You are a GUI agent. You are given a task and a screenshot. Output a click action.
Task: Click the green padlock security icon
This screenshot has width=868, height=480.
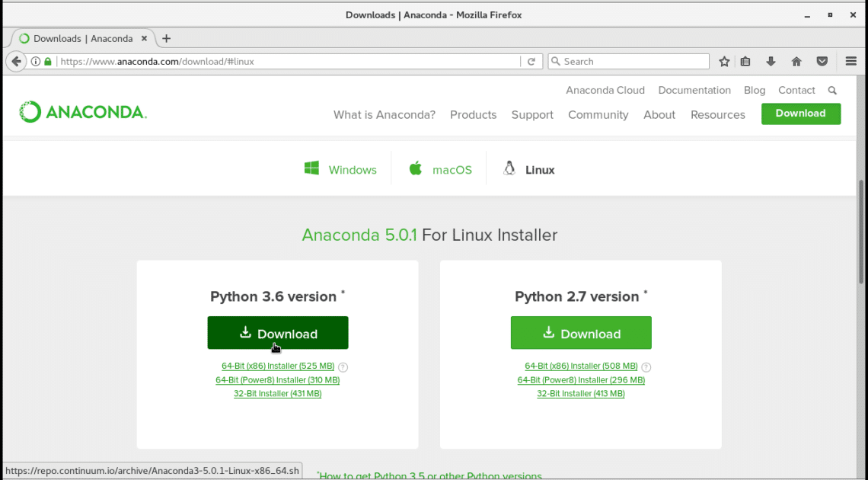48,62
